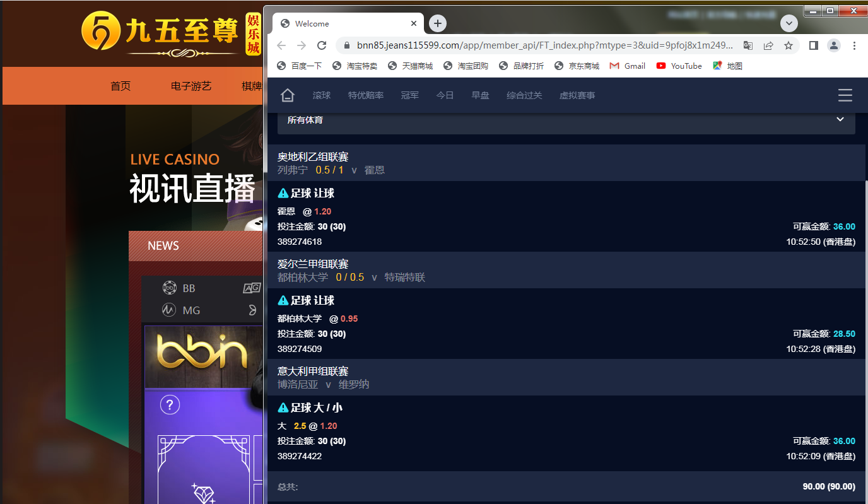This screenshot has height=504, width=868.
Task: Open the hamburger menu on the betting page
Action: [845, 95]
